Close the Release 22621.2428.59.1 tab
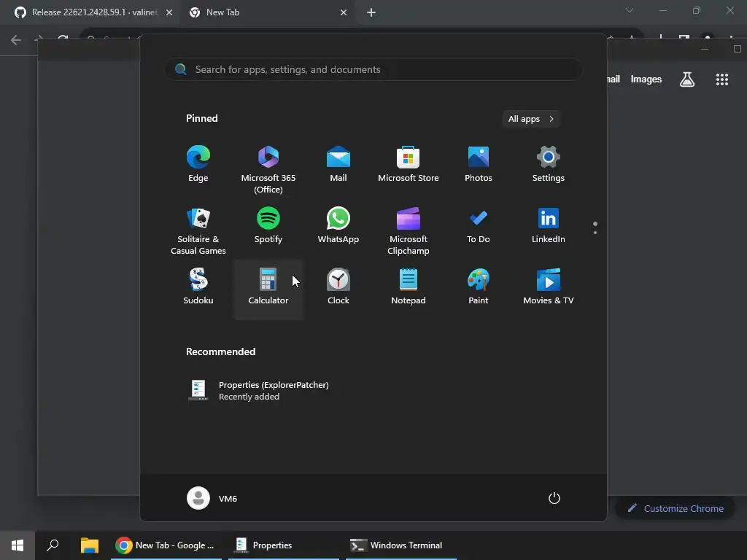Viewport: 747px width, 560px height. pos(169,12)
